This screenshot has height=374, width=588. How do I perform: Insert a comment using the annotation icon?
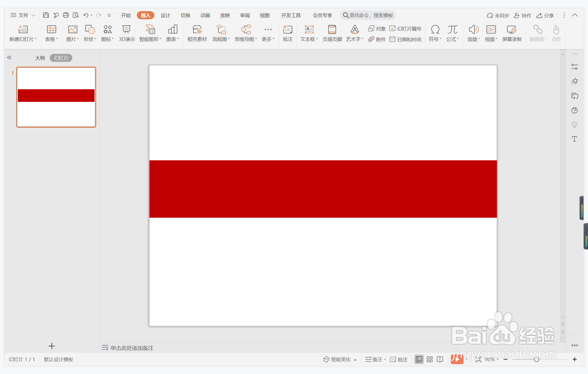click(x=288, y=33)
